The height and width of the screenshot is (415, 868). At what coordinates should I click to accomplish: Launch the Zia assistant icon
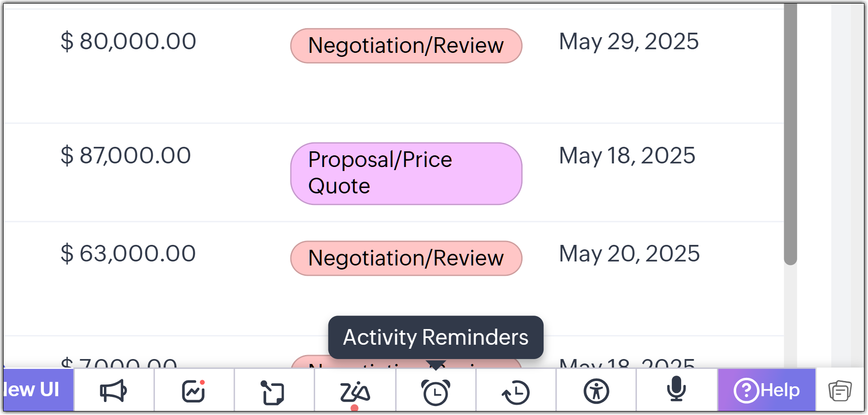click(x=354, y=392)
